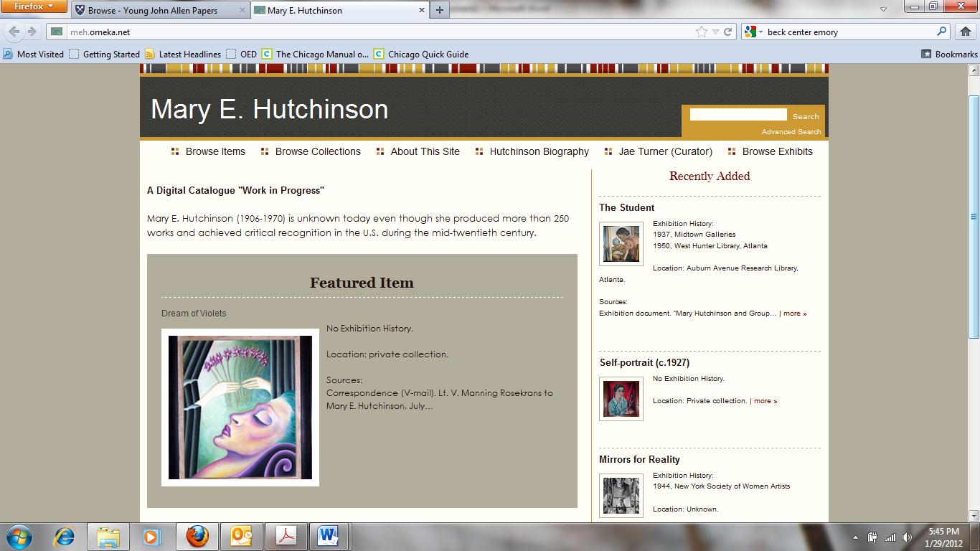The width and height of the screenshot is (980, 551).
Task: Open a new tab with plus button
Action: pyautogui.click(x=439, y=10)
